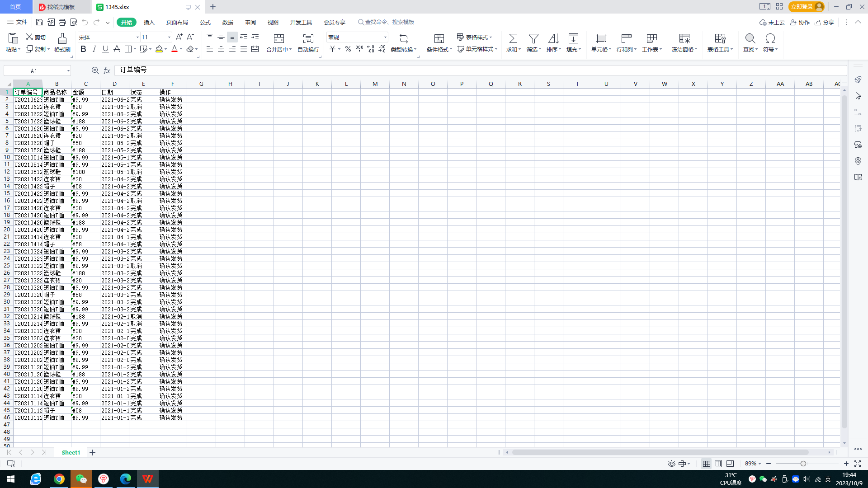The height and width of the screenshot is (488, 868).
Task: Click the Print icon in quick toolbar
Action: click(x=62, y=22)
